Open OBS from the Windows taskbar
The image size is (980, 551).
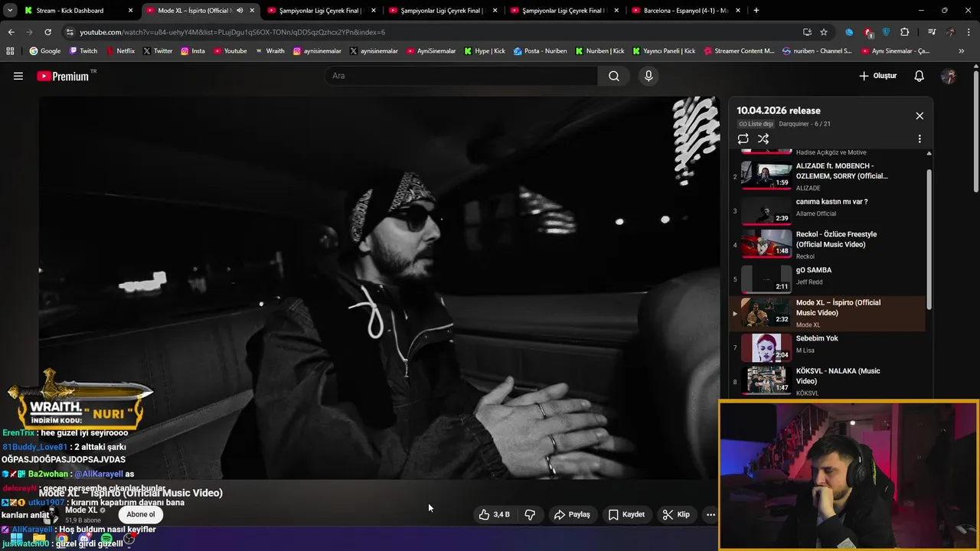[129, 540]
